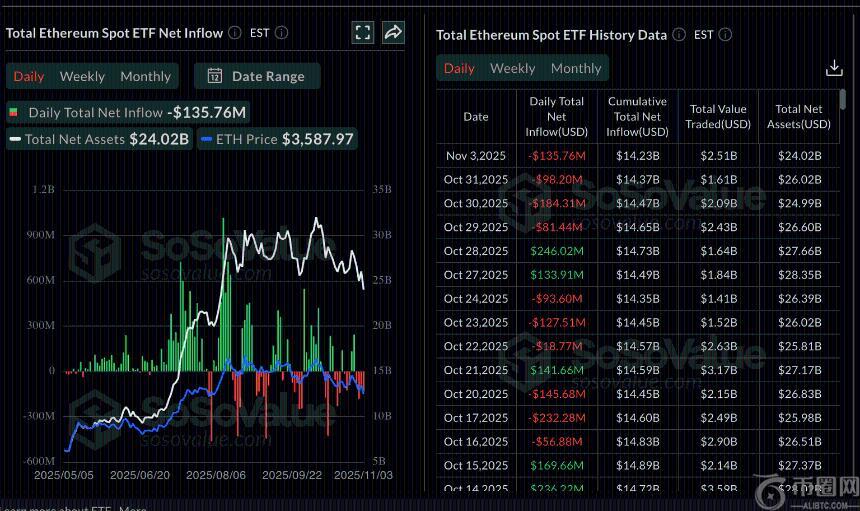This screenshot has width=860, height=511.
Task: Share the Ethereum ETF net inflow chart
Action: [393, 32]
